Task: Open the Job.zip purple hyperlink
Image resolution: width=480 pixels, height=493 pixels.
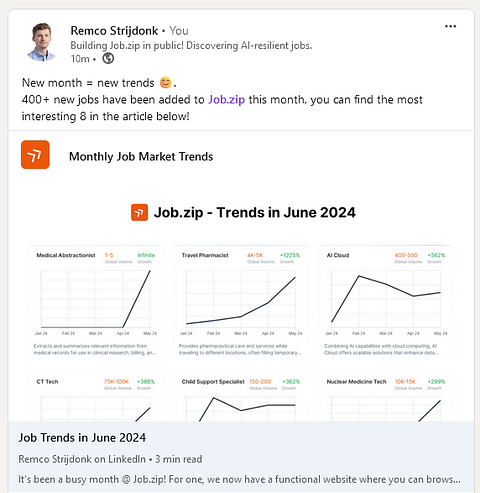Action: [227, 99]
